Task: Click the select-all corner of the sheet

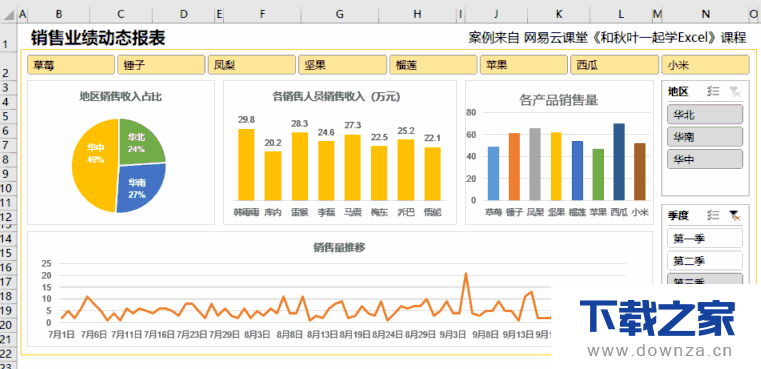Action: (x=8, y=15)
